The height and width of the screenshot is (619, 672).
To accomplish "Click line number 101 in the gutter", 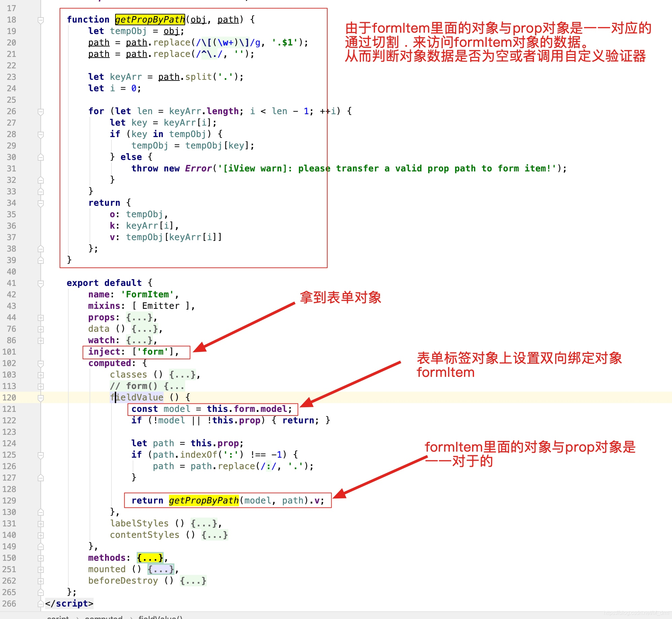I will (x=9, y=352).
